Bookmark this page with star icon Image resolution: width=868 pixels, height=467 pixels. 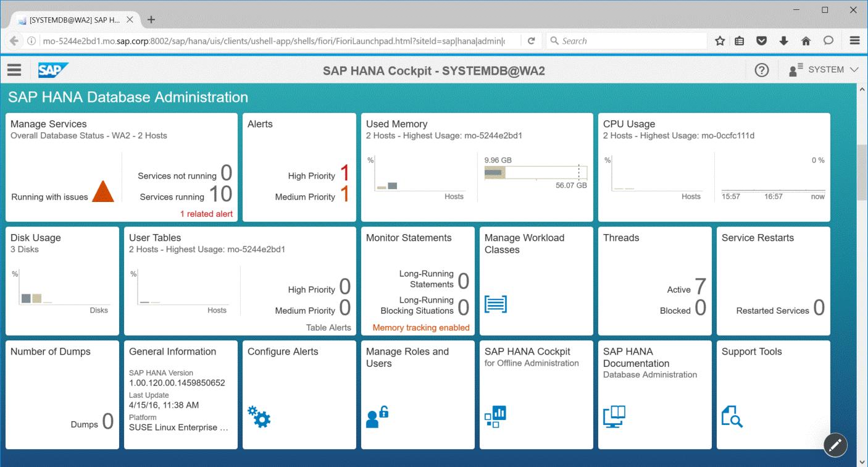point(720,41)
